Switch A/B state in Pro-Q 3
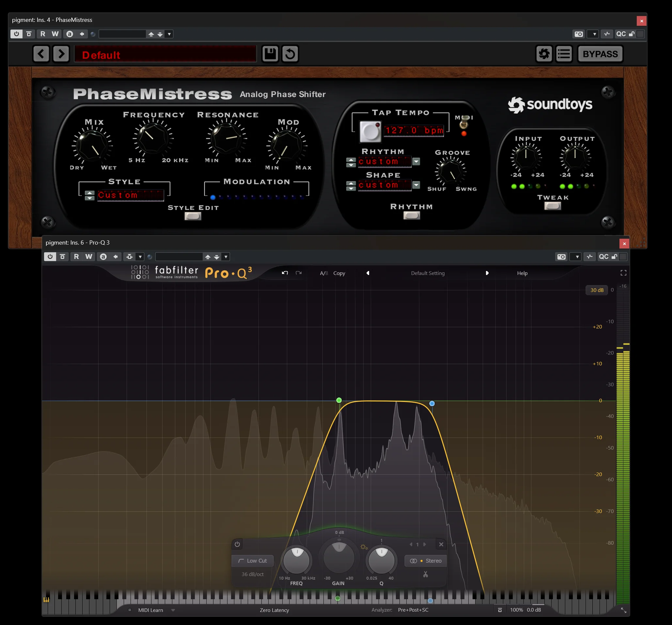This screenshot has height=625, width=672. click(324, 273)
